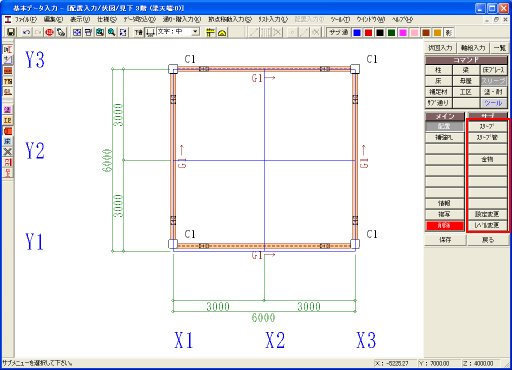The width and height of the screenshot is (512, 370).
Task: Click the magnifier zoom icon in toolbar
Action: coord(111,32)
